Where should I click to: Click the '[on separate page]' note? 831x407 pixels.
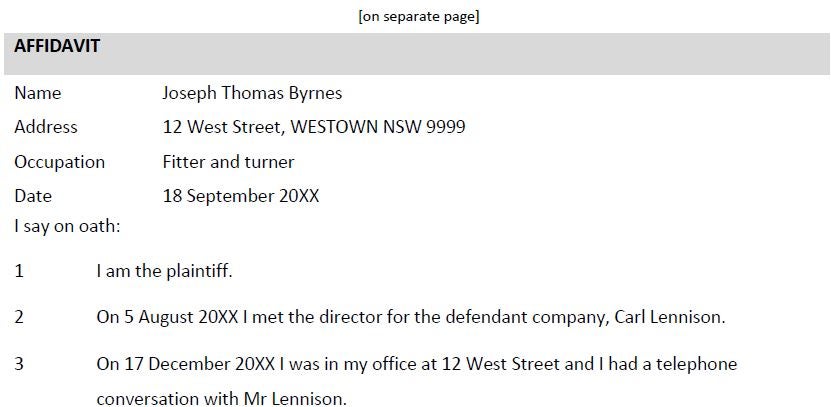[x=419, y=16]
